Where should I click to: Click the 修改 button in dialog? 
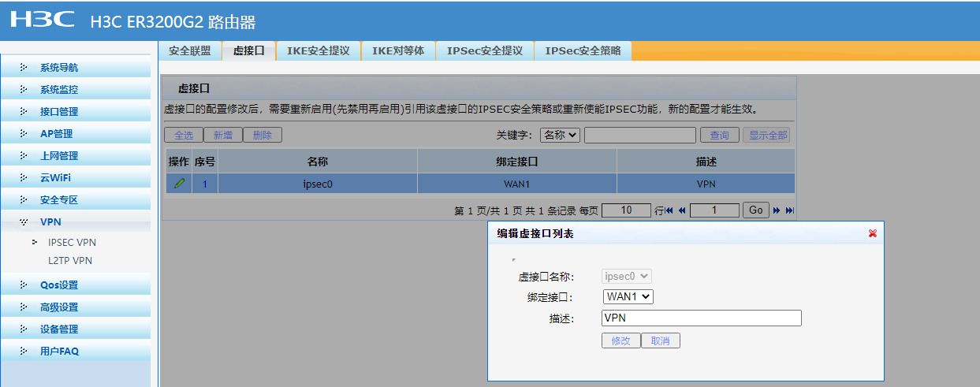click(621, 340)
